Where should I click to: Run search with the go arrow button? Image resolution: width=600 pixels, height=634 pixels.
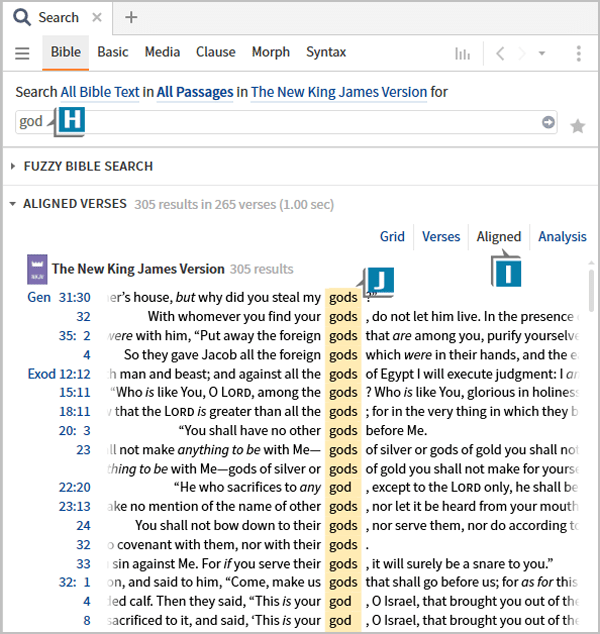pos(548,122)
